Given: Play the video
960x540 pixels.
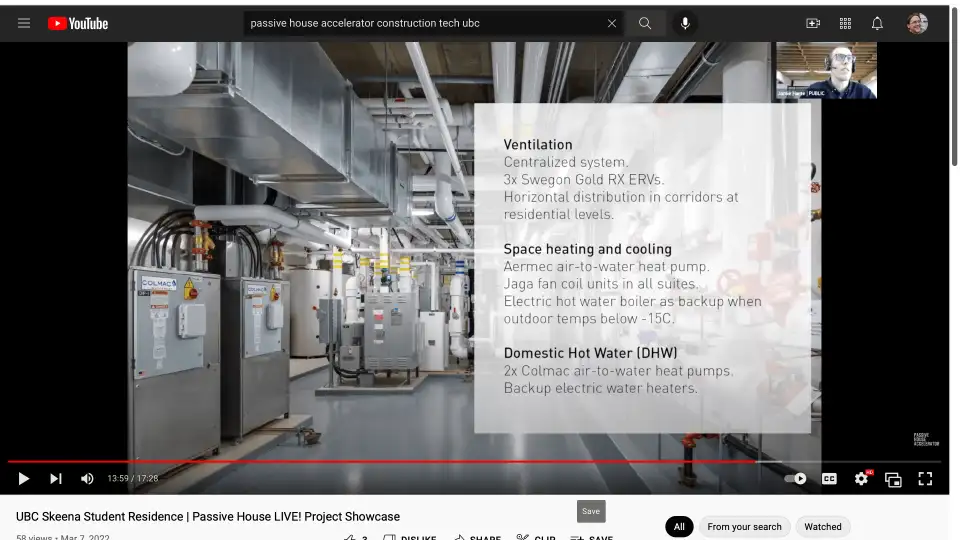Looking at the screenshot, I should [24, 478].
